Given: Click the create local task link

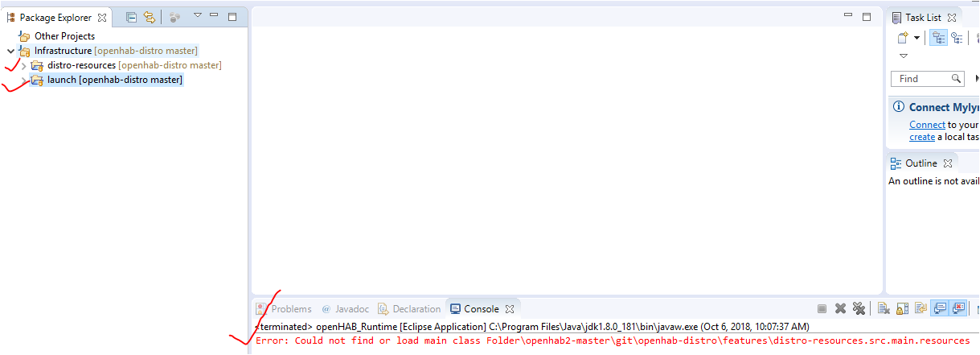Looking at the screenshot, I should click(923, 137).
